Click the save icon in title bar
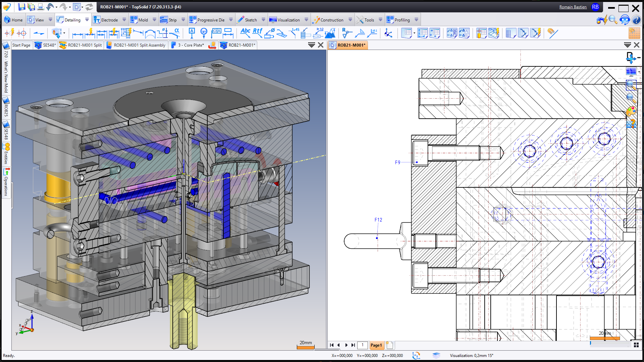This screenshot has height=362, width=644. (21, 7)
